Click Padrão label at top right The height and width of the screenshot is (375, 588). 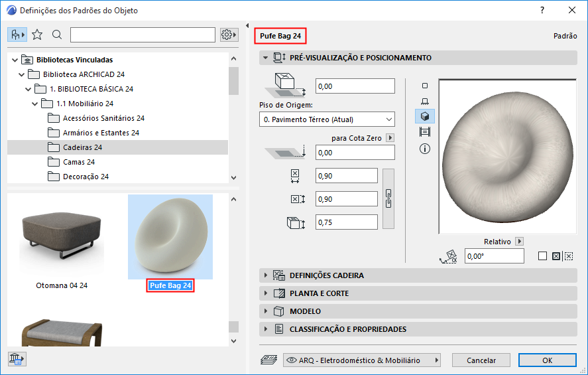[x=565, y=36]
